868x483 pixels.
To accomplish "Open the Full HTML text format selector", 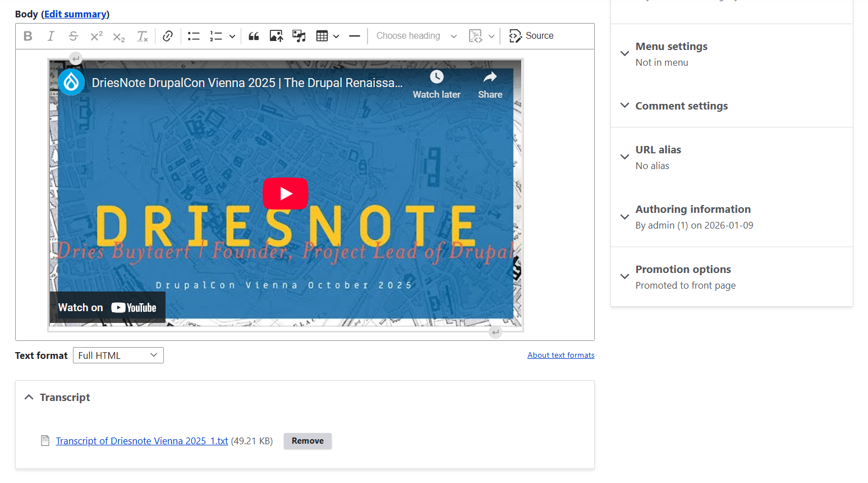I will click(x=118, y=355).
